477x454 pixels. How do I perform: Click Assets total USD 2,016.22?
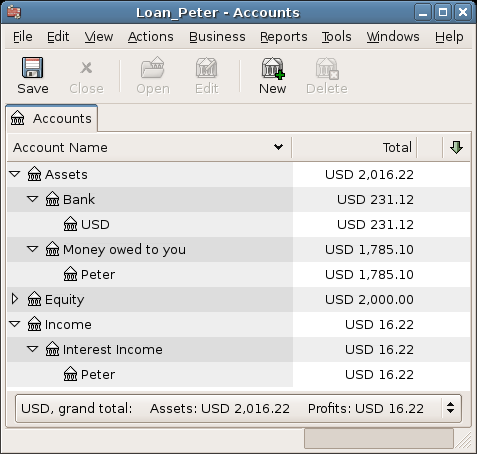(x=369, y=175)
